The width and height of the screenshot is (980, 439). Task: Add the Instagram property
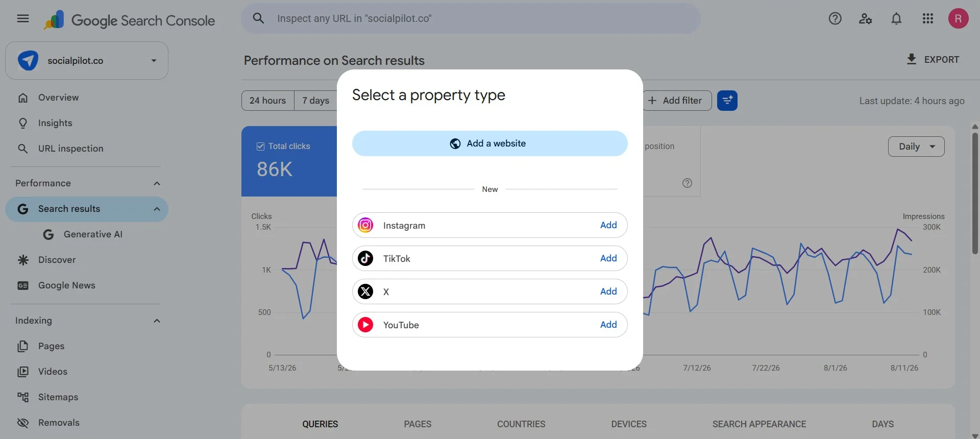[608, 225]
